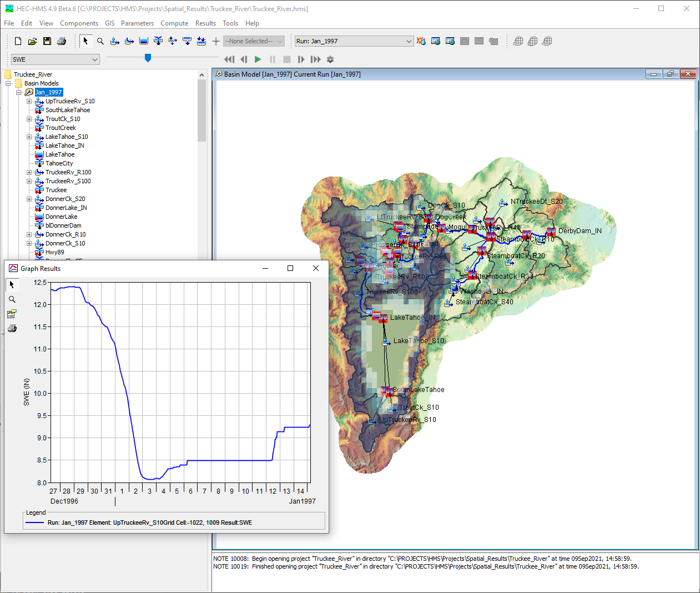This screenshot has height=593, width=700.
Task: Play the spatial results animation
Action: point(258,59)
